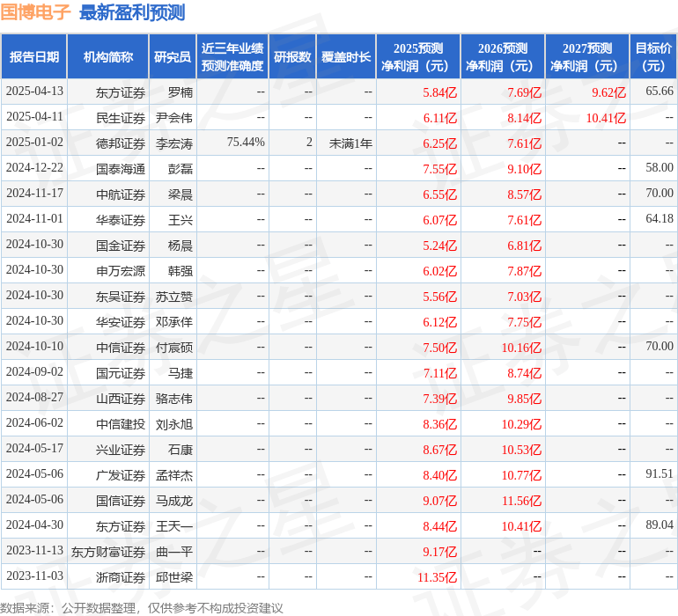The width and height of the screenshot is (678, 616).
Task: Select the 2025预测净利润 column header
Action: point(418,56)
